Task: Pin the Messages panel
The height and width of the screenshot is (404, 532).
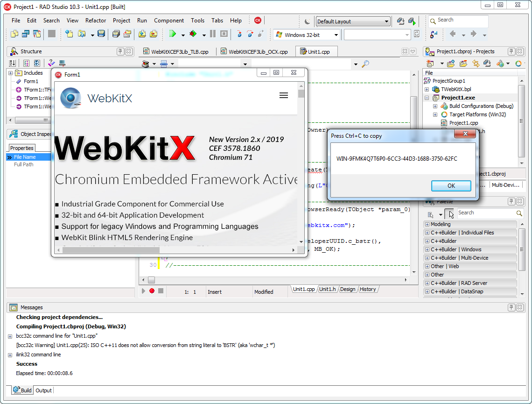Action: (x=511, y=307)
